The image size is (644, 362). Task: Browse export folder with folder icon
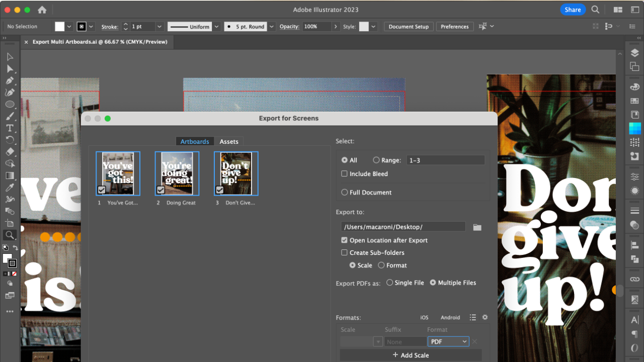point(477,227)
